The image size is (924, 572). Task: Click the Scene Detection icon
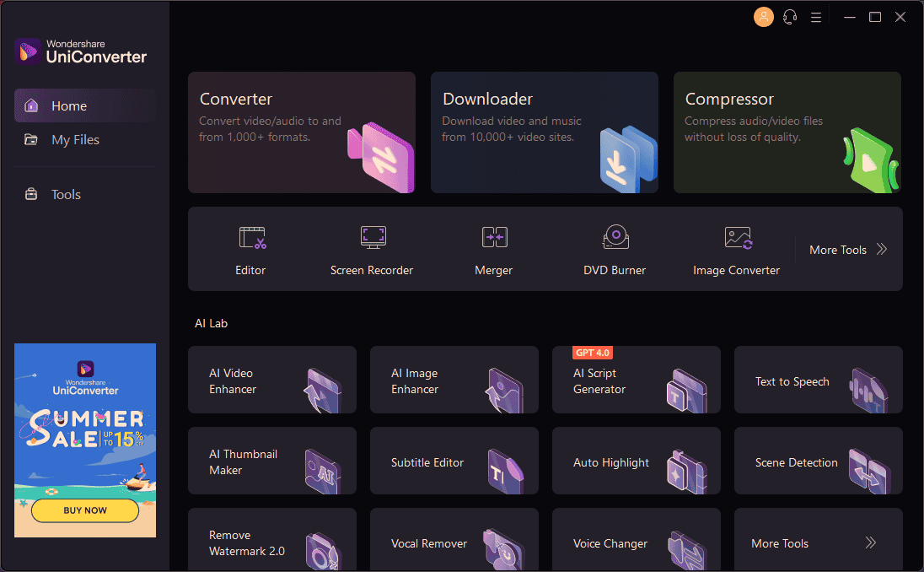coord(869,471)
